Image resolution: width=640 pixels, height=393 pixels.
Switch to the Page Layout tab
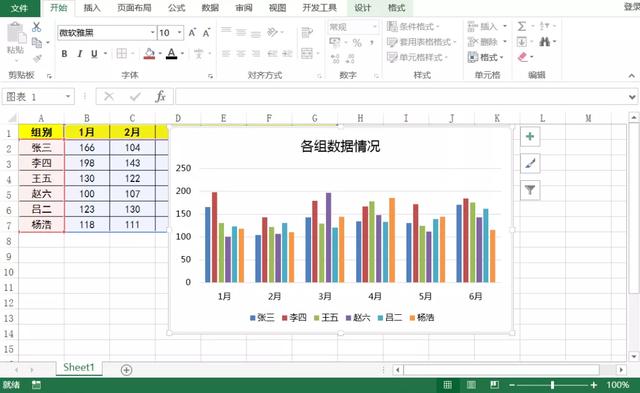click(x=134, y=8)
